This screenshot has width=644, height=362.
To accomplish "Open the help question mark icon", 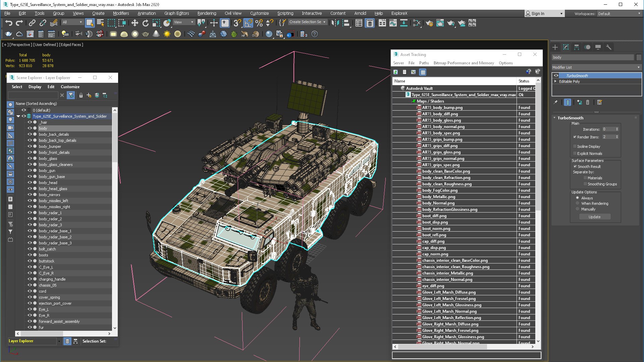I will click(x=315, y=34).
